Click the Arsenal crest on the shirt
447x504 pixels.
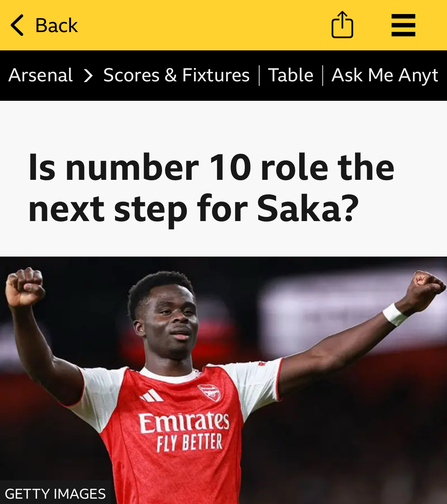tap(209, 393)
